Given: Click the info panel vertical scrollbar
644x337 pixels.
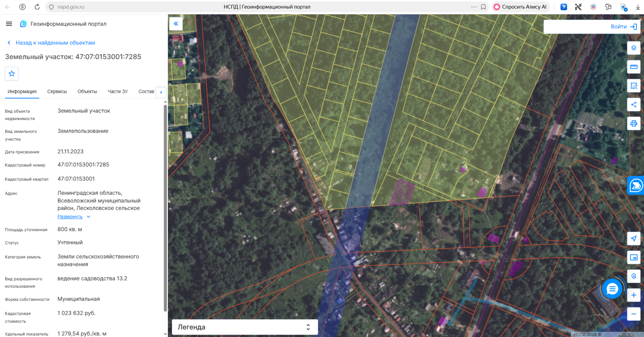Looking at the screenshot, I should coord(165,208).
